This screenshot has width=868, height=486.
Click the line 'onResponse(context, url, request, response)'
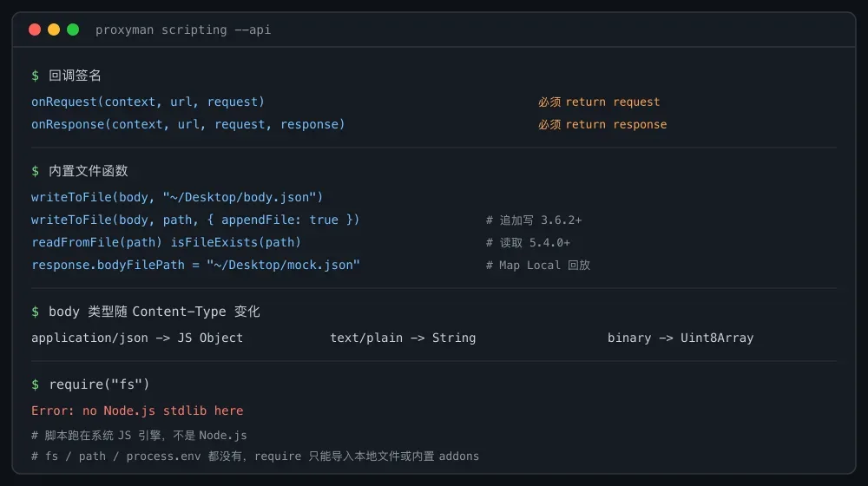[x=188, y=125]
